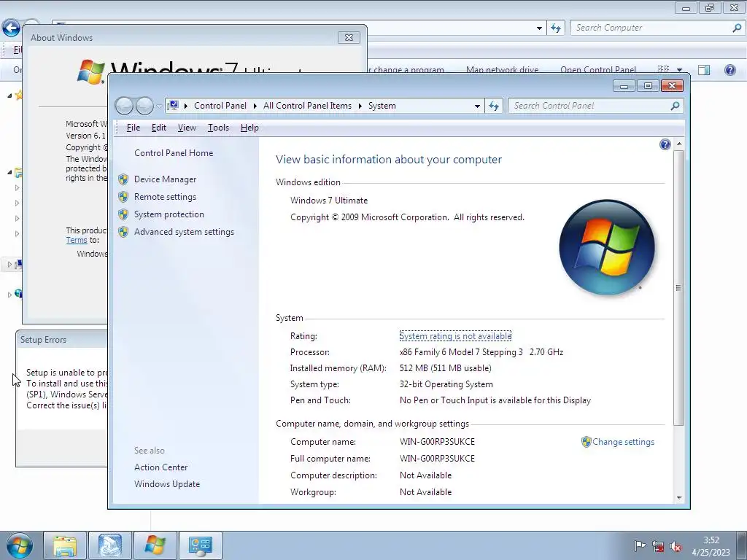Image resolution: width=747 pixels, height=560 pixels.
Task: Open the Edit menu in System window
Action: pos(158,128)
